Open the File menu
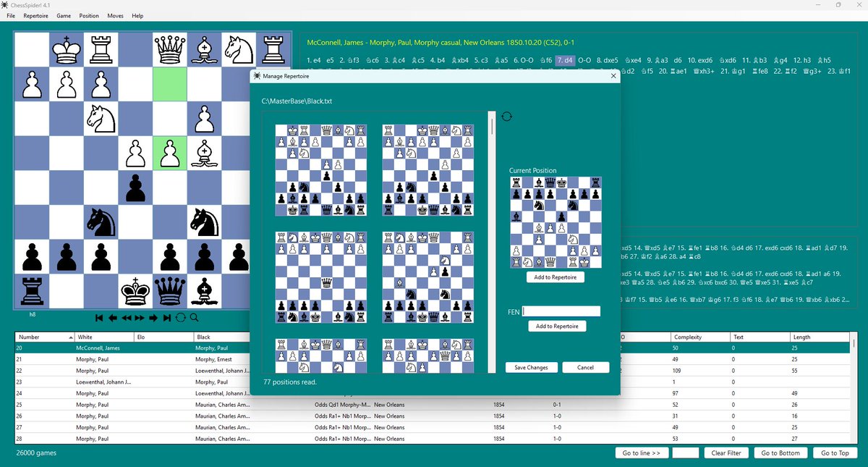868x467 pixels. pyautogui.click(x=11, y=16)
